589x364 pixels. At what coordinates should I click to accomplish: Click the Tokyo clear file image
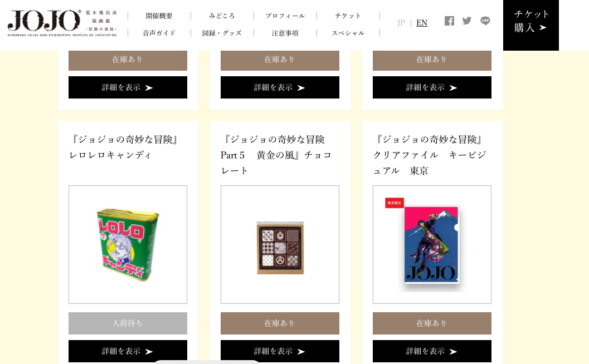click(x=432, y=244)
